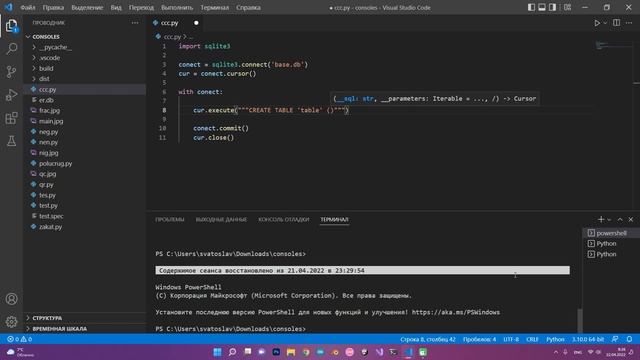Open editor More Actions ellipsis
The height and width of the screenshot is (360, 640).
tap(629, 23)
